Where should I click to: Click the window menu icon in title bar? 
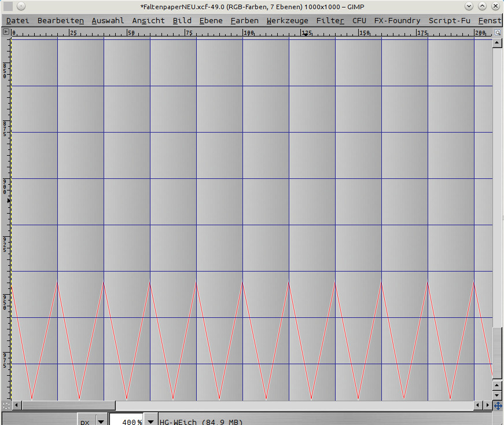(8, 6)
